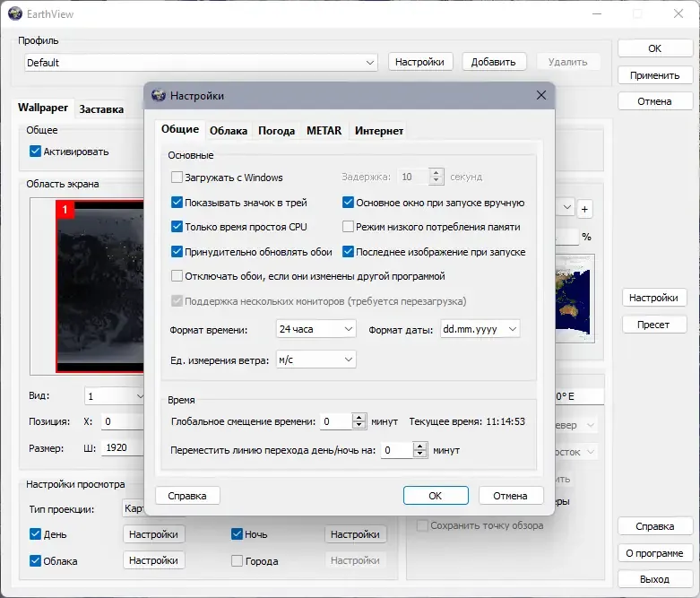Click the globe icon of Настройки dialog
The image size is (700, 598).
(159, 96)
